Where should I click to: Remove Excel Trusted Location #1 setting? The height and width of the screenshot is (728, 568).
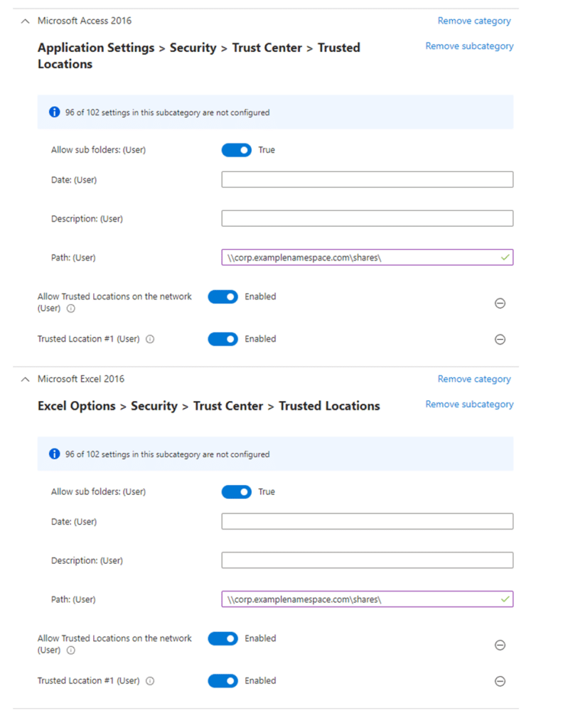pos(500,681)
